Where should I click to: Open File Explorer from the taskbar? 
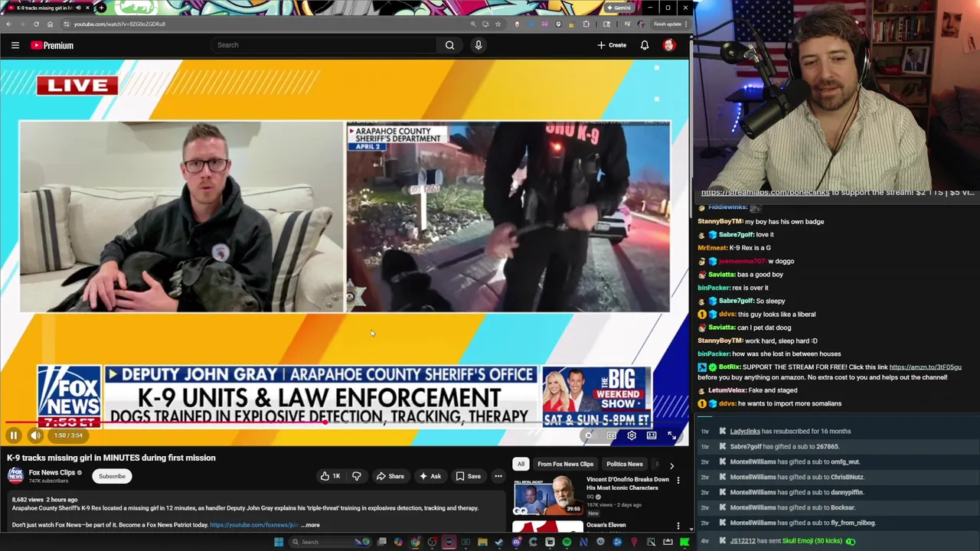482,542
